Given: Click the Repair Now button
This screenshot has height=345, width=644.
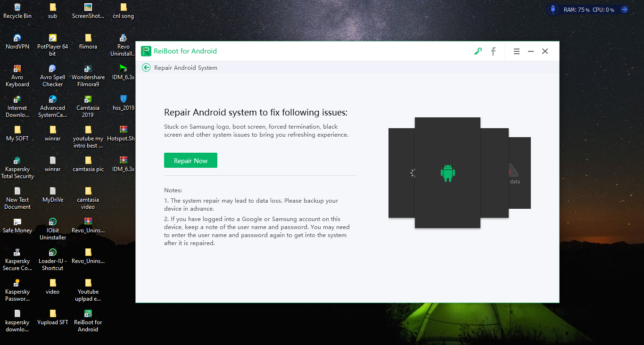Looking at the screenshot, I should point(190,160).
